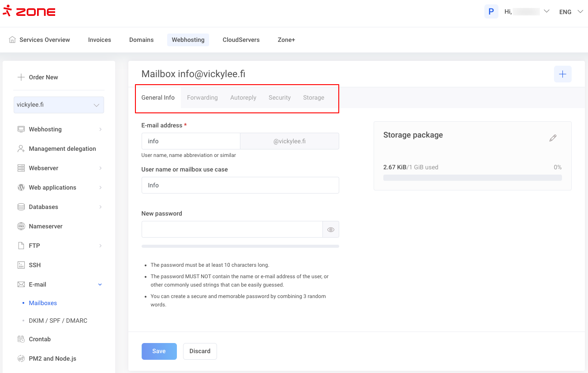Collapse the E-mail sidebar section

(100, 284)
